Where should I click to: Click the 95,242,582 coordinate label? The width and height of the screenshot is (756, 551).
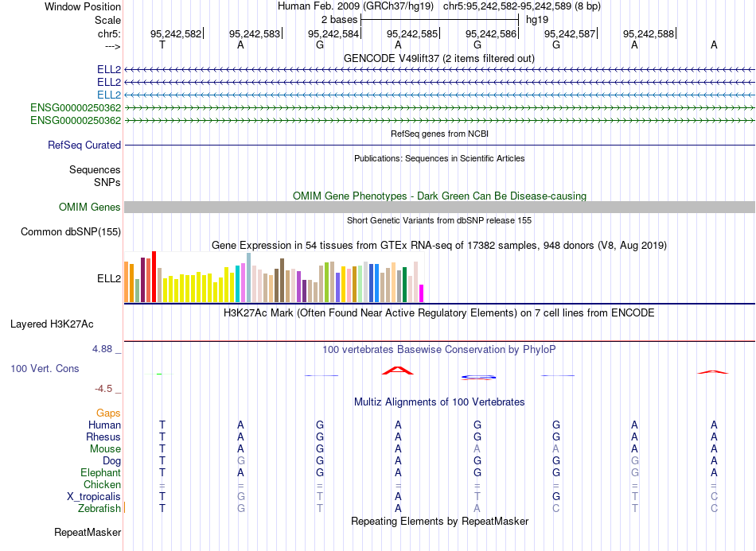(x=176, y=33)
